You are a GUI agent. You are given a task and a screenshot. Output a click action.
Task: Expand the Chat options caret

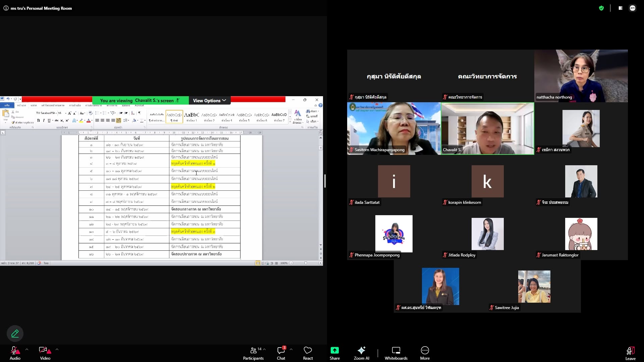coord(291,349)
